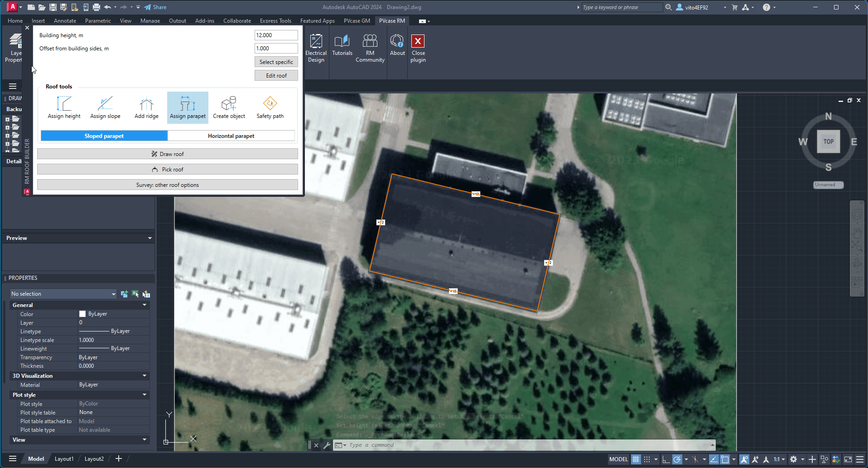Viewport: 868px width, 468px height.
Task: Open the Annotate ribbon tab
Action: click(65, 21)
